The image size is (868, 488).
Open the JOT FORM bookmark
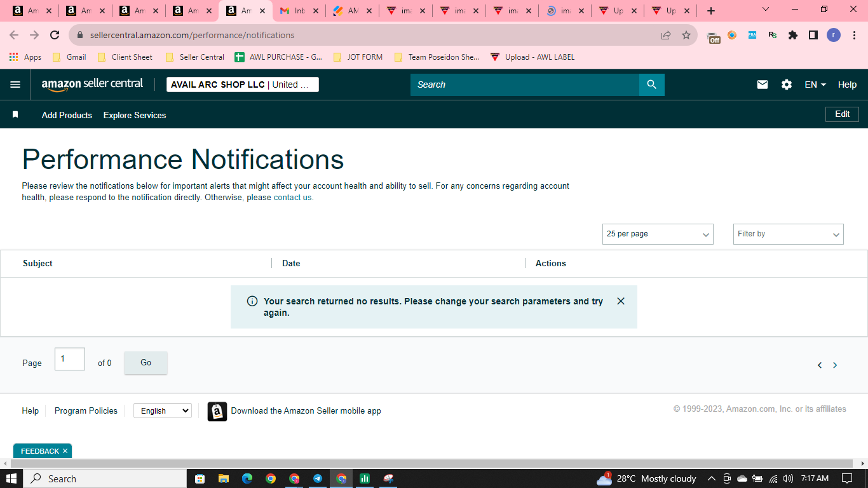tap(358, 57)
